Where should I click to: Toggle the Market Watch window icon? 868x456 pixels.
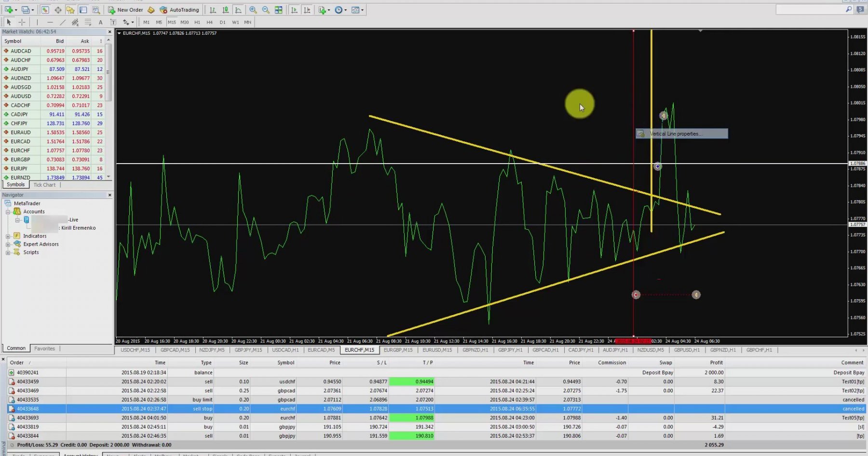(45, 10)
